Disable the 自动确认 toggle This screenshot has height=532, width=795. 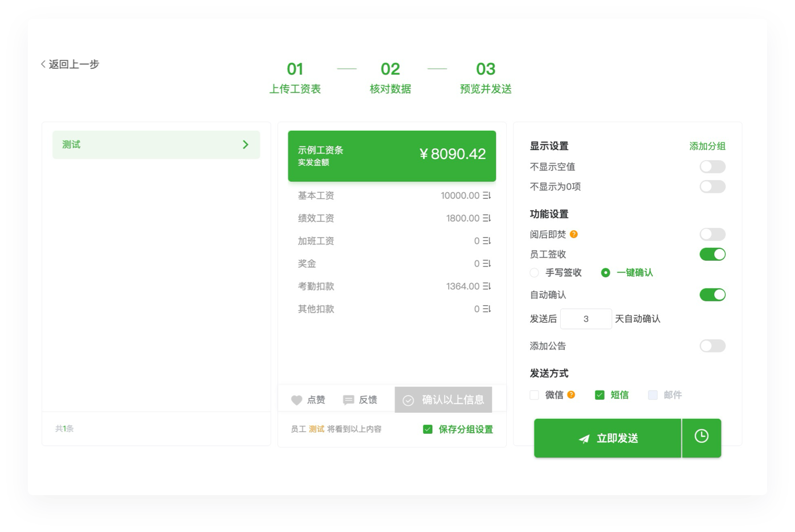click(712, 294)
